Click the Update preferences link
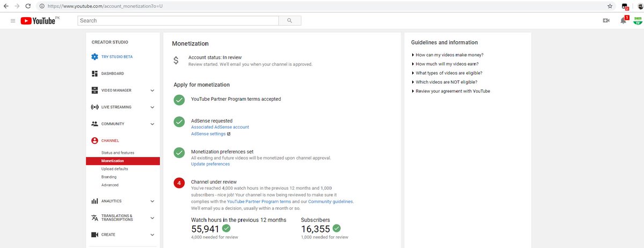The image size is (644, 248). 210,164
